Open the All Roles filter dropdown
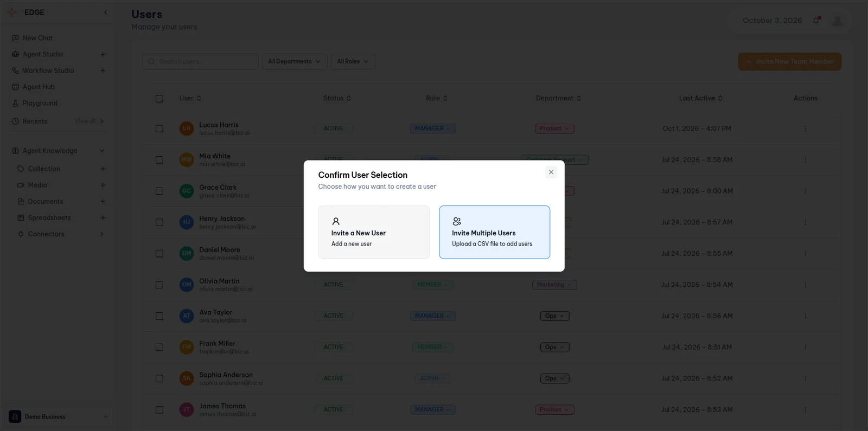This screenshot has height=431, width=868. (x=353, y=61)
